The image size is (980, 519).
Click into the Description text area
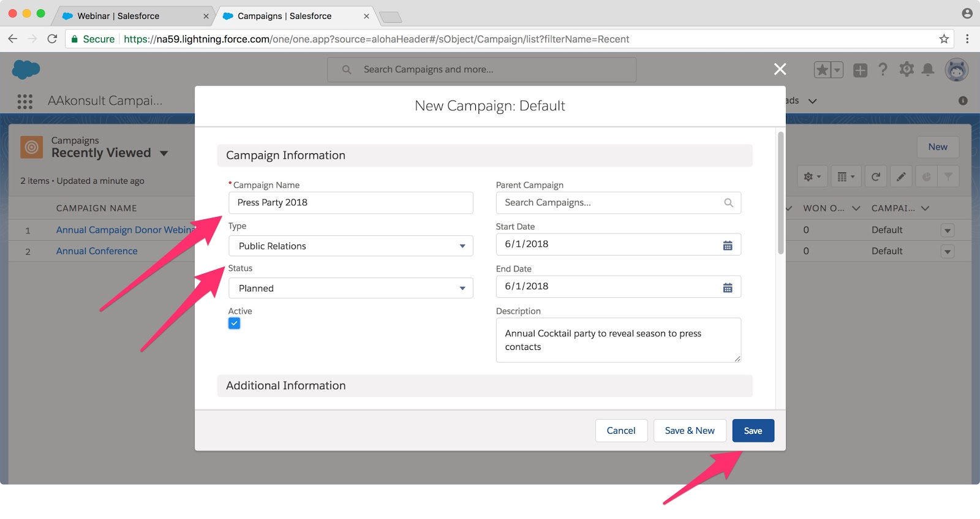tap(619, 340)
